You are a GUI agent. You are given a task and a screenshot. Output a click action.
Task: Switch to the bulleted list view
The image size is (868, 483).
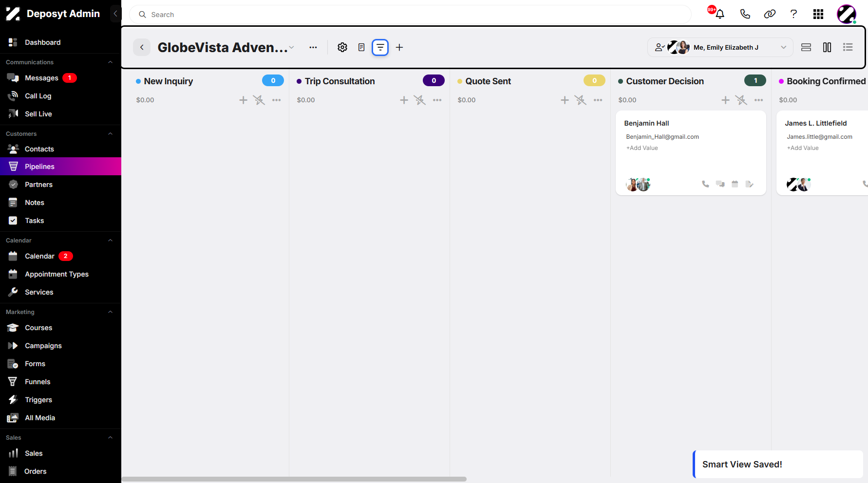click(848, 47)
